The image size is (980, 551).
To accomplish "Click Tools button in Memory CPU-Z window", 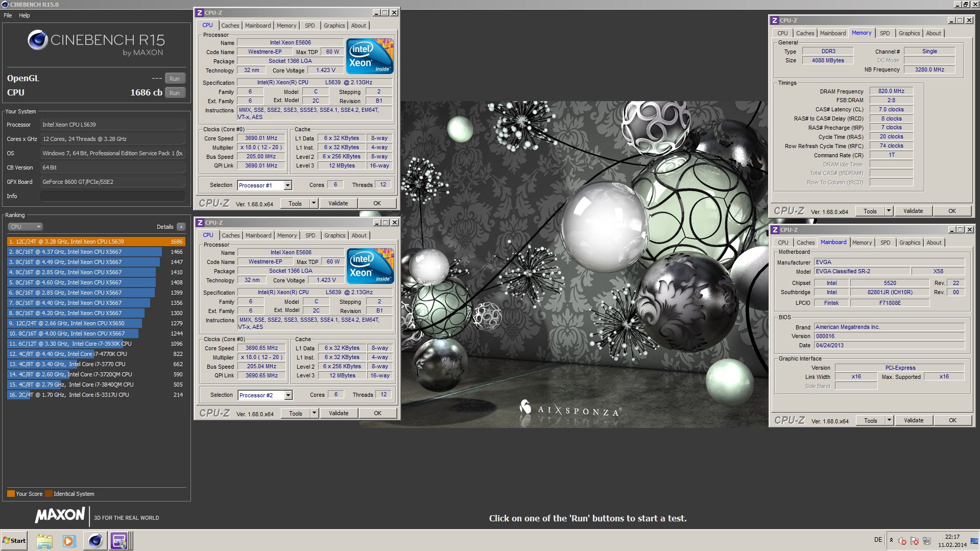I will 870,211.
